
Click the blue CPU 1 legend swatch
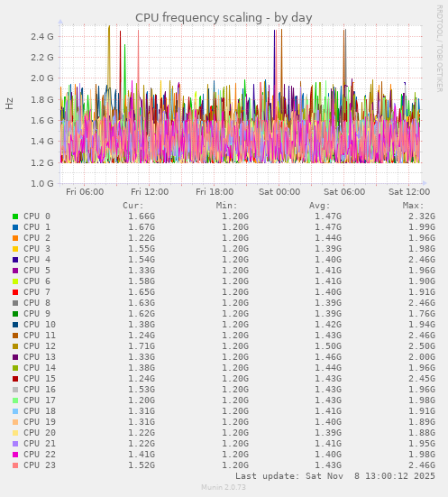[x=15, y=227]
